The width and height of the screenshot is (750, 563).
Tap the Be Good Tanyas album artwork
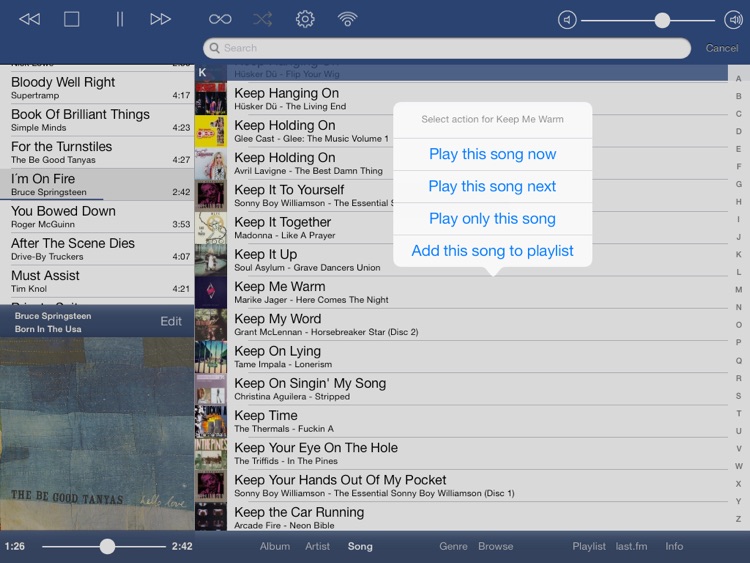(97, 433)
